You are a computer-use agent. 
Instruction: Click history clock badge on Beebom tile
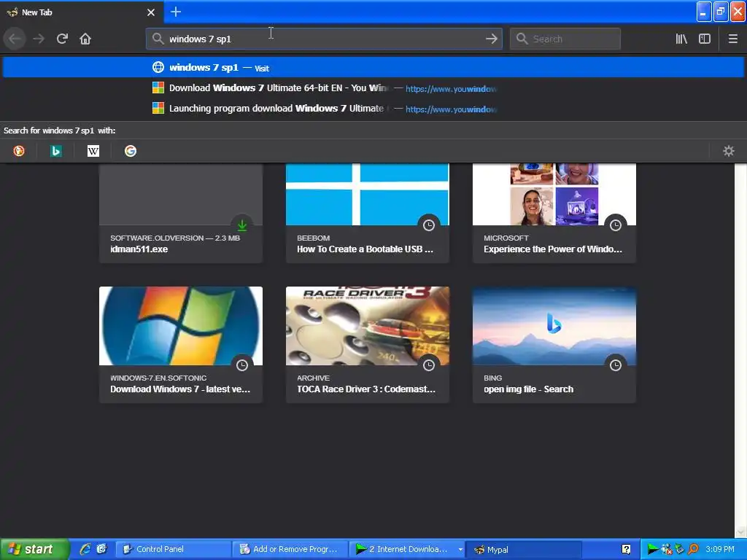(429, 225)
